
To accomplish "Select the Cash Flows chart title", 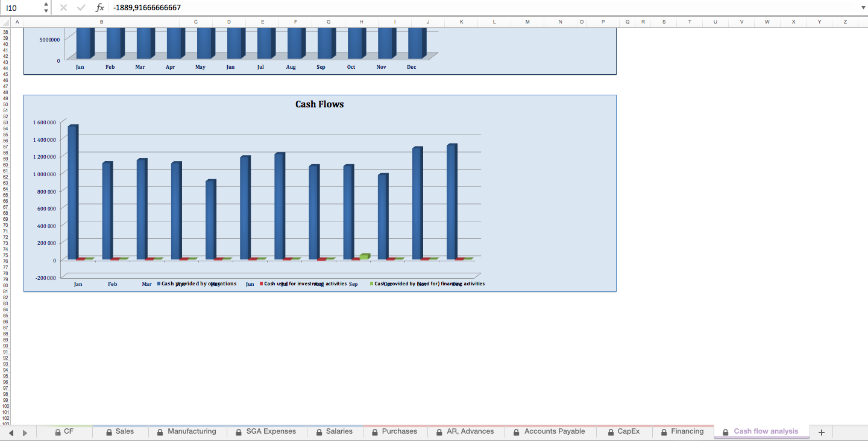I will [x=319, y=104].
